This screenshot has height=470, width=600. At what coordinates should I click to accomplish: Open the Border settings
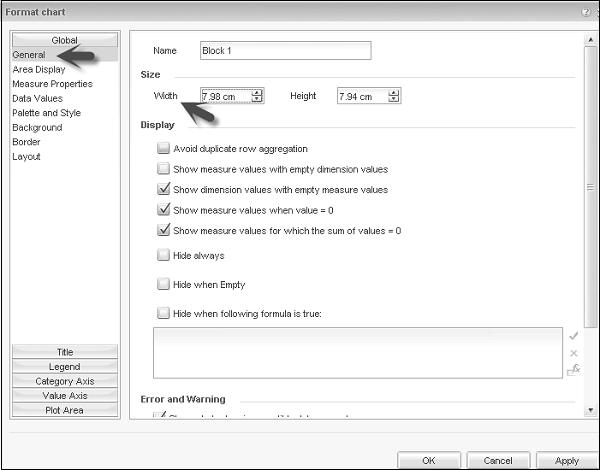(26, 142)
